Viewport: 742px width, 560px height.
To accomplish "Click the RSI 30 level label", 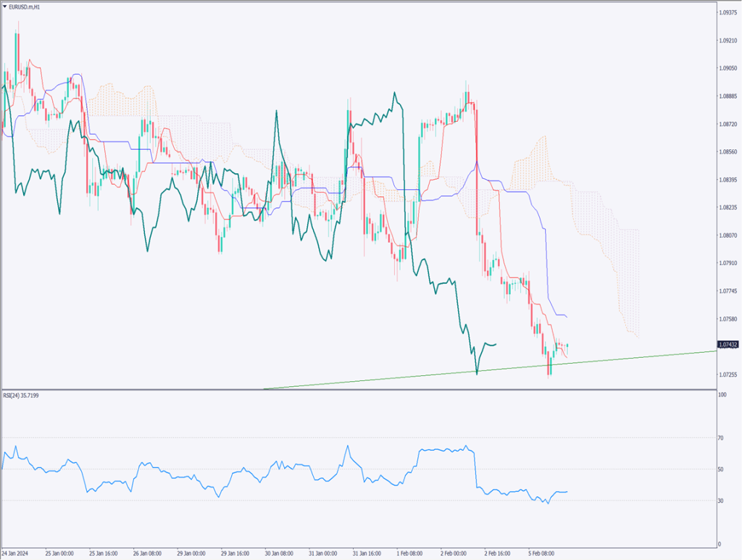I will pyautogui.click(x=721, y=501).
